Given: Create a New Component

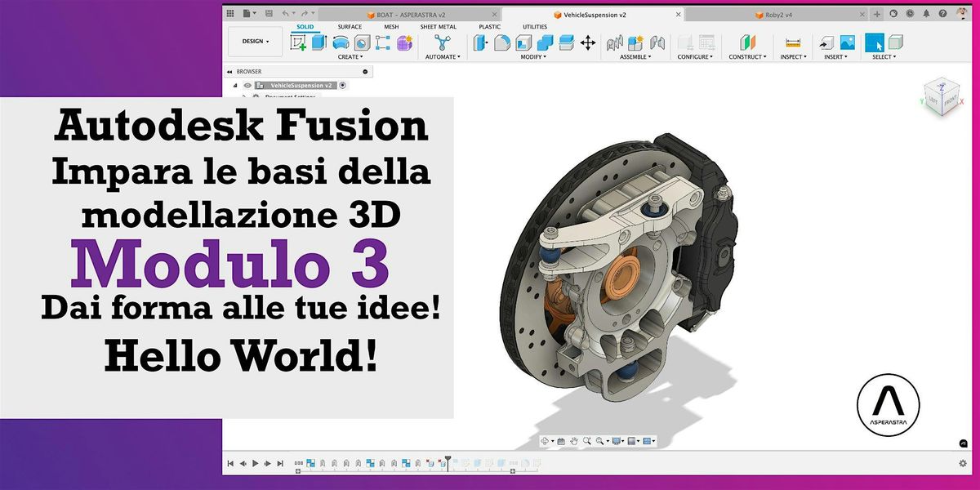Looking at the screenshot, I should click(x=636, y=43).
